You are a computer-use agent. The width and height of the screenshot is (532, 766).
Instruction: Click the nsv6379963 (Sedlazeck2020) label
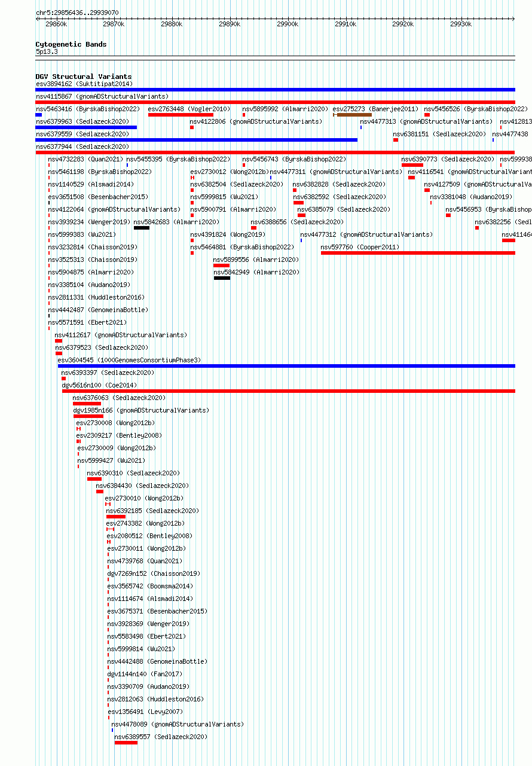tap(82, 122)
